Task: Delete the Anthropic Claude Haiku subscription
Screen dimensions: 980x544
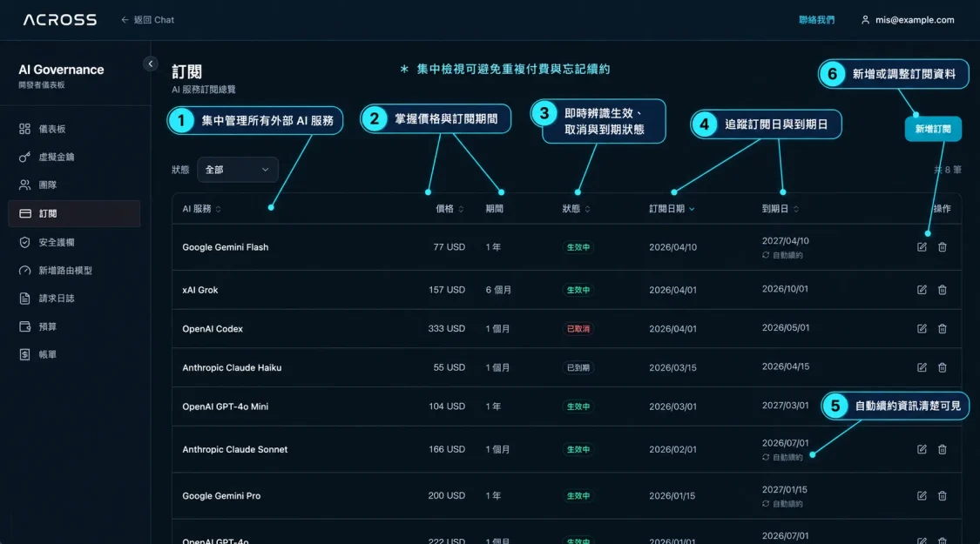Action: click(942, 368)
